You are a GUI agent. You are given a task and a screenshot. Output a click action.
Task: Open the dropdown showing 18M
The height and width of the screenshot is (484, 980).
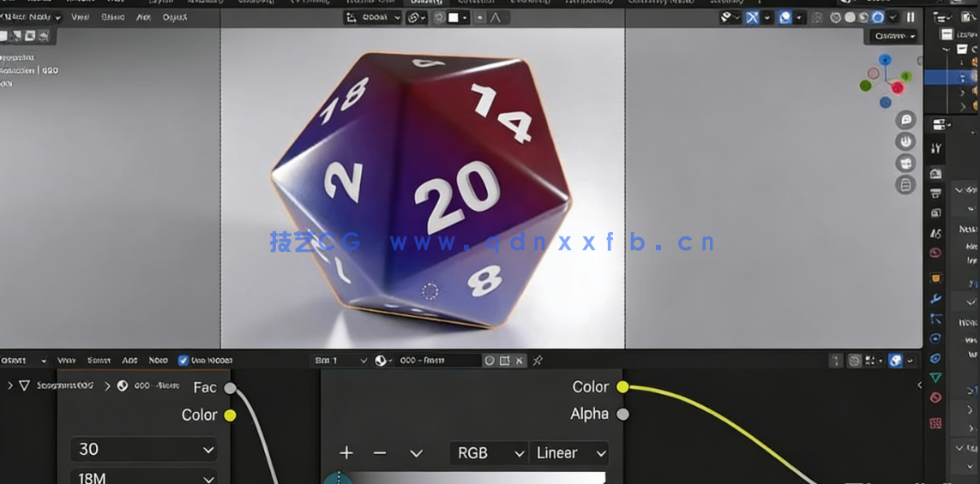144,477
